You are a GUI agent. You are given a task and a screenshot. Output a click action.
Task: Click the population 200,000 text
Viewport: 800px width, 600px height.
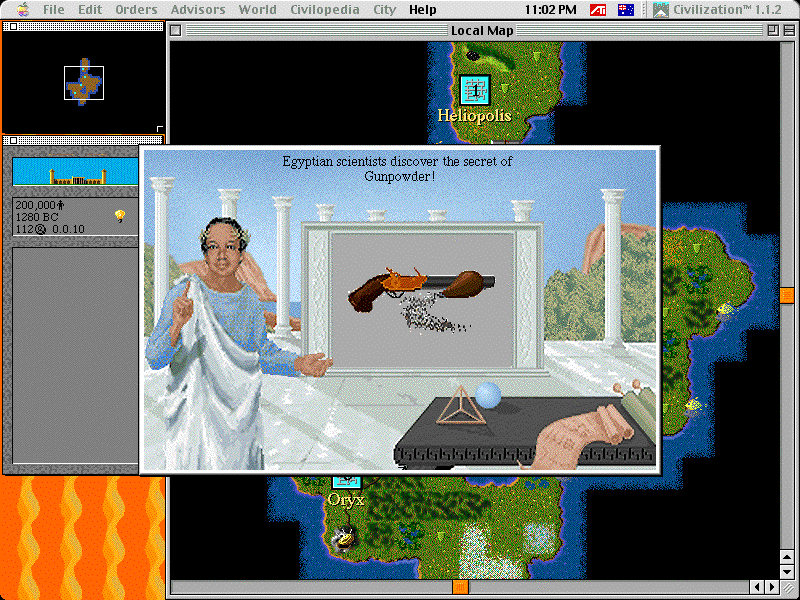click(x=40, y=205)
